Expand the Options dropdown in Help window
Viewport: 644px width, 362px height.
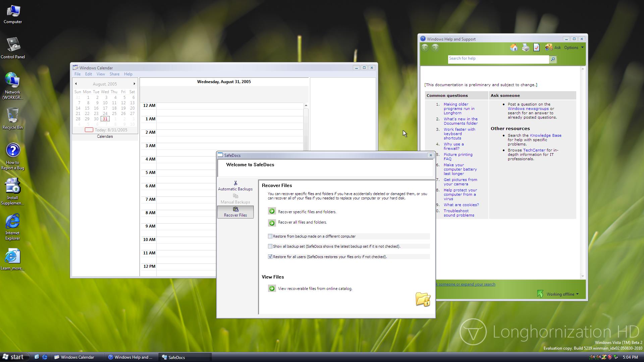pos(574,48)
